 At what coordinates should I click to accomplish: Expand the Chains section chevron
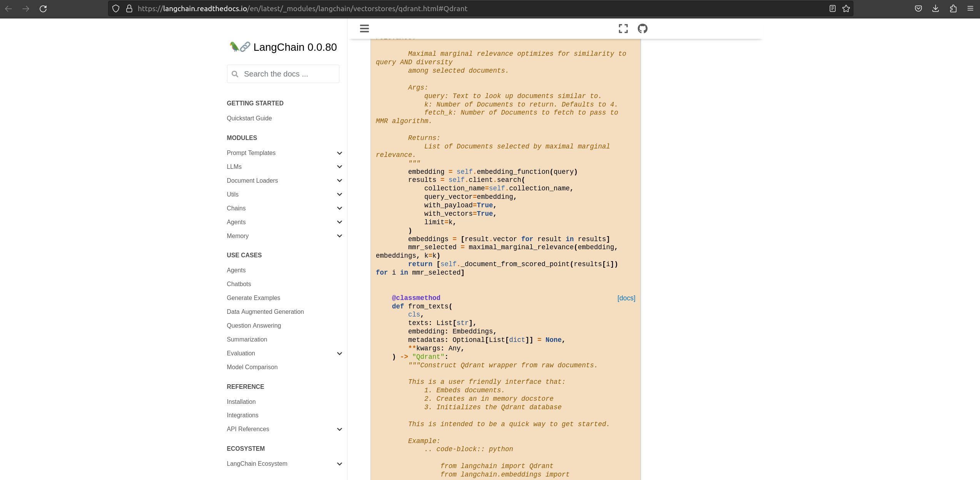tap(339, 208)
